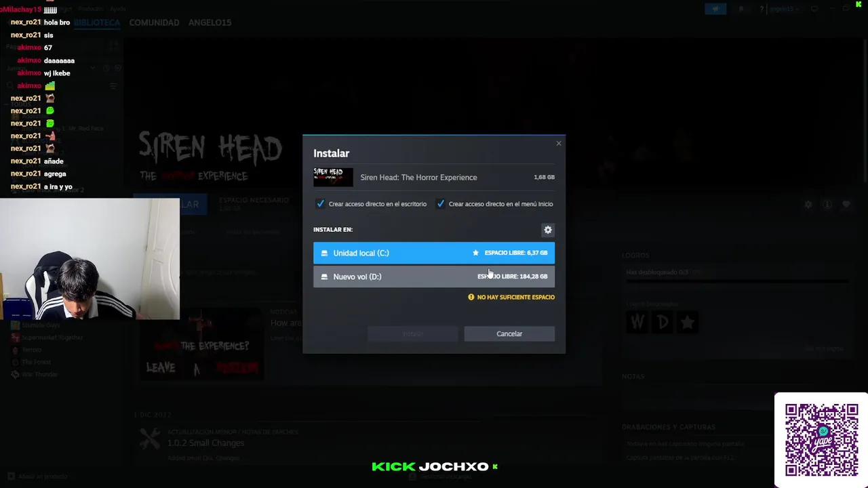868x488 pixels.
Task: Click the '1,68 GB' download size text
Action: coord(544,178)
